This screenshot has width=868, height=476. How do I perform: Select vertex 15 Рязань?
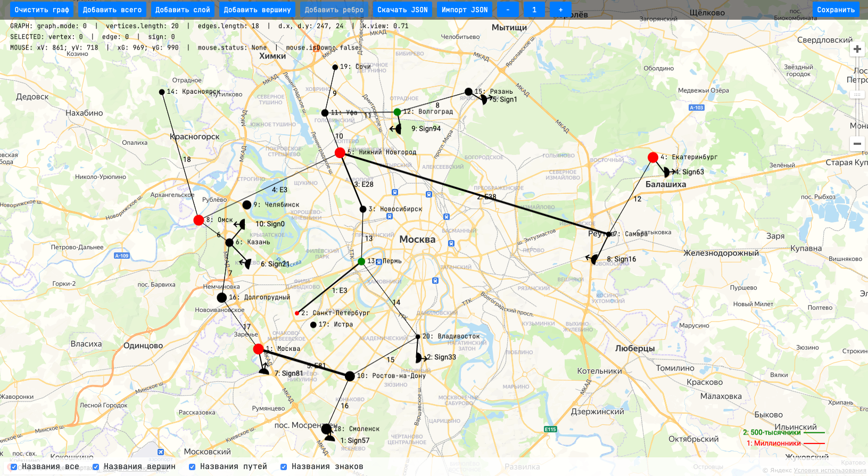[x=468, y=92]
